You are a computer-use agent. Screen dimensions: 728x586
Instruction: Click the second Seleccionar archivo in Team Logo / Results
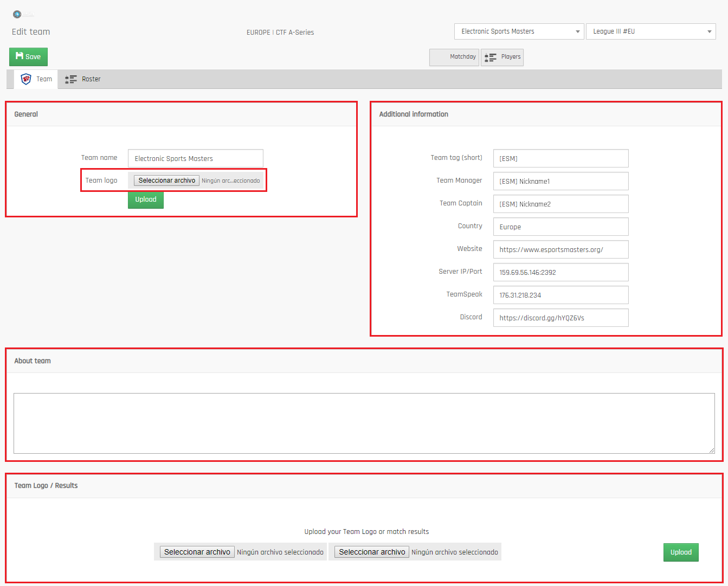click(x=372, y=552)
